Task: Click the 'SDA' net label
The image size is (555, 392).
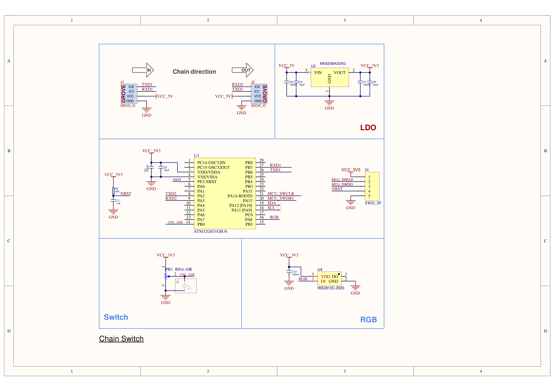Action: click(272, 203)
